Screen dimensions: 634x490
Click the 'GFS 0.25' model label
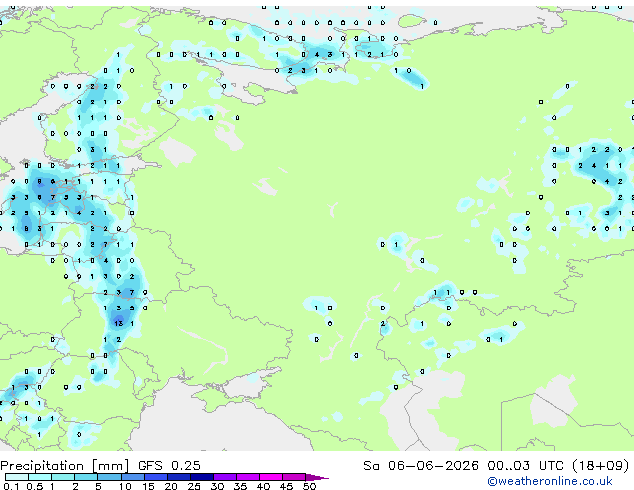coord(169,466)
